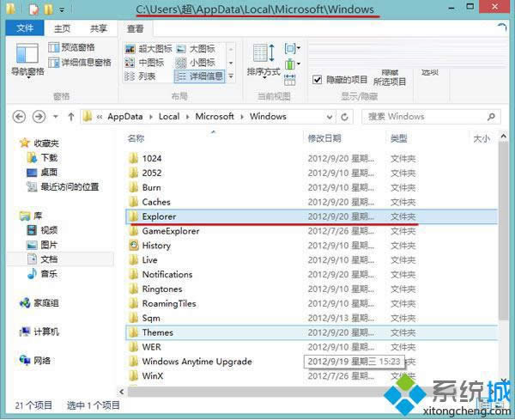The height and width of the screenshot is (420, 515).
Task: Open 音乐 music library
Action: click(43, 273)
